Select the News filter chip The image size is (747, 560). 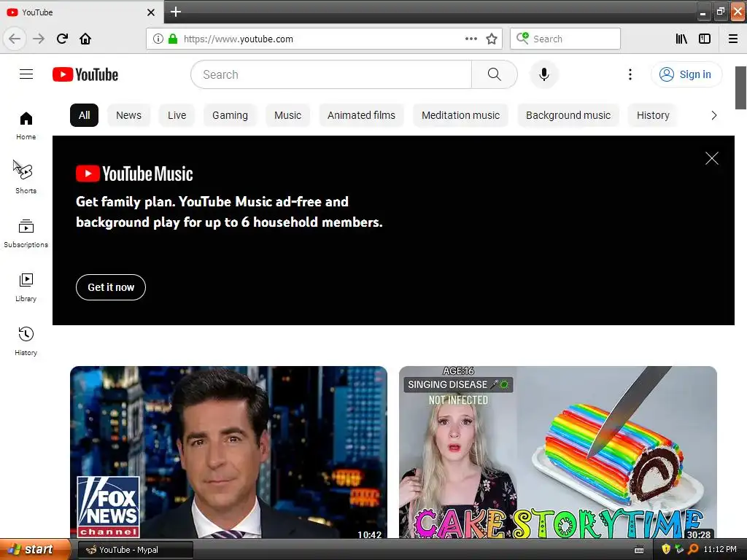pyautogui.click(x=128, y=115)
